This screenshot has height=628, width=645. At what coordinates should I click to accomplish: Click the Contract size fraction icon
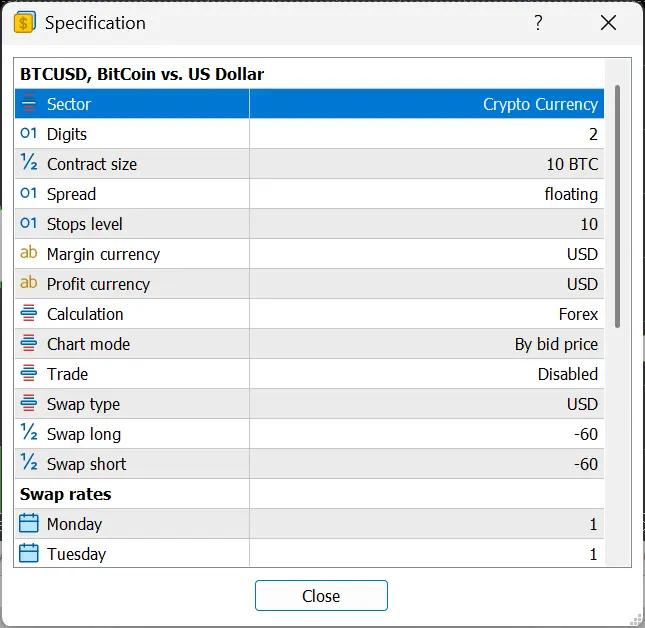29,163
